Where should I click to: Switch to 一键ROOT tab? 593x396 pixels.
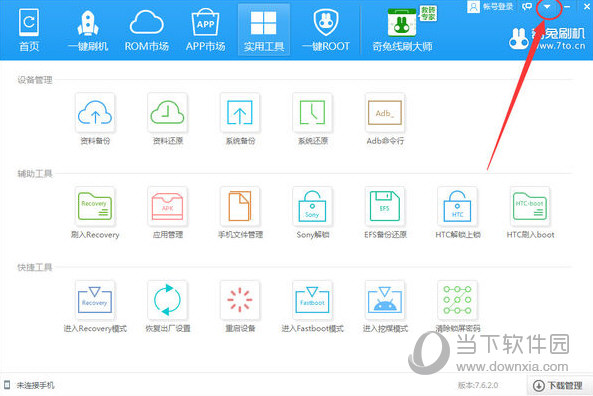(x=326, y=30)
